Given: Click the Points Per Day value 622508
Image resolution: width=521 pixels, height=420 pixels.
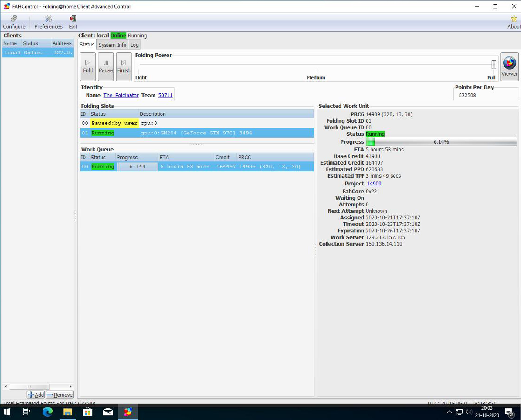Looking at the screenshot, I should pos(467,96).
